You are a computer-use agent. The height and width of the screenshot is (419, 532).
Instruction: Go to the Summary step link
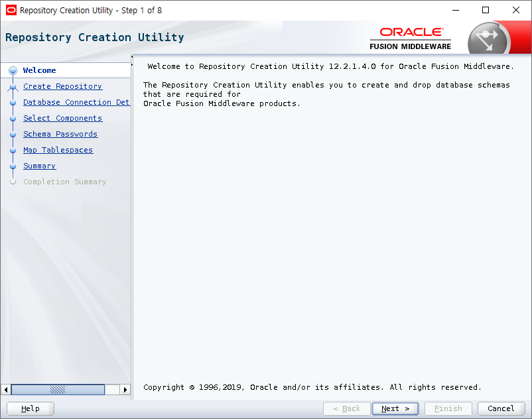(40, 166)
